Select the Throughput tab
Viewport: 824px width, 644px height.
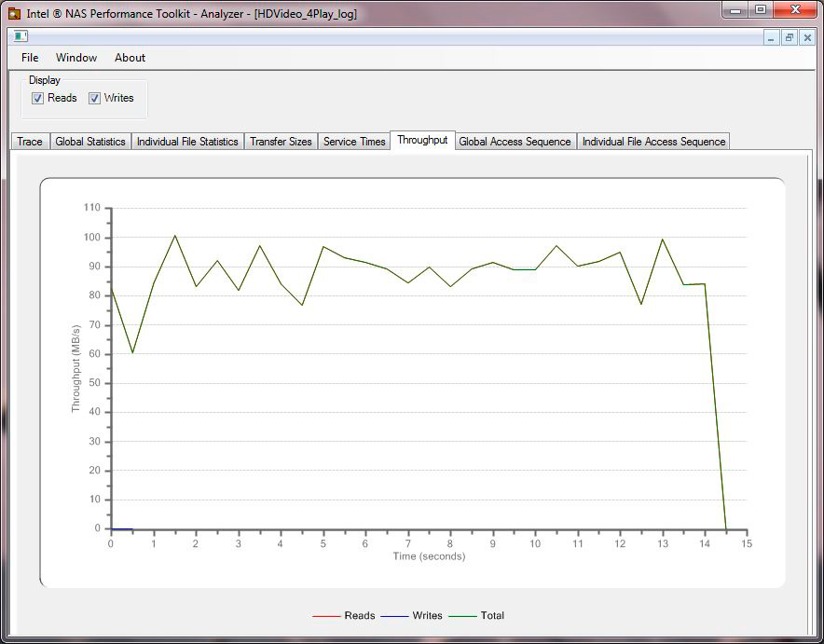(422, 140)
